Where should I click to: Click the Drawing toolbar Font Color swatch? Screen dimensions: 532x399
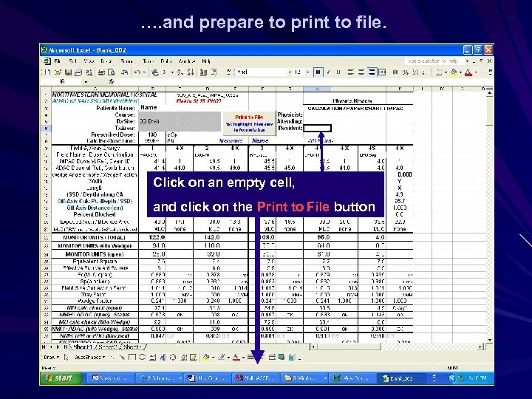point(236,357)
